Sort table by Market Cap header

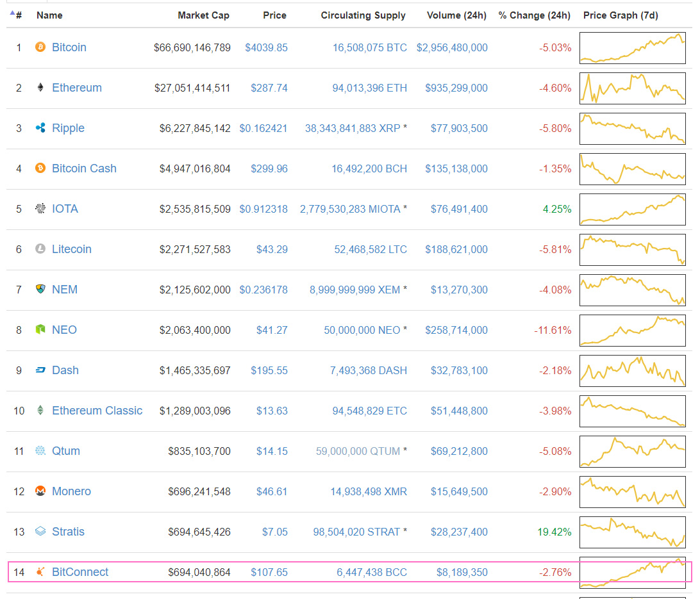point(203,15)
